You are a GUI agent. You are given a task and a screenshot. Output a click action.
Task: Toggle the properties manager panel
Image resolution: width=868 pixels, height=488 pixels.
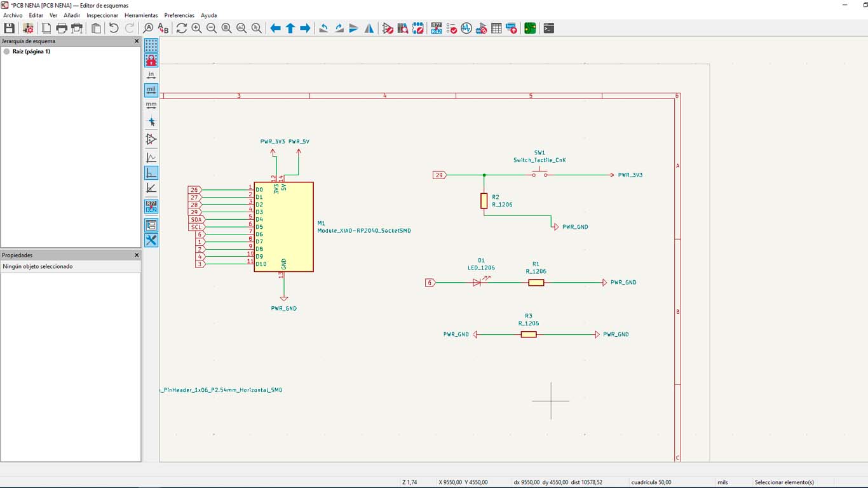click(x=151, y=240)
